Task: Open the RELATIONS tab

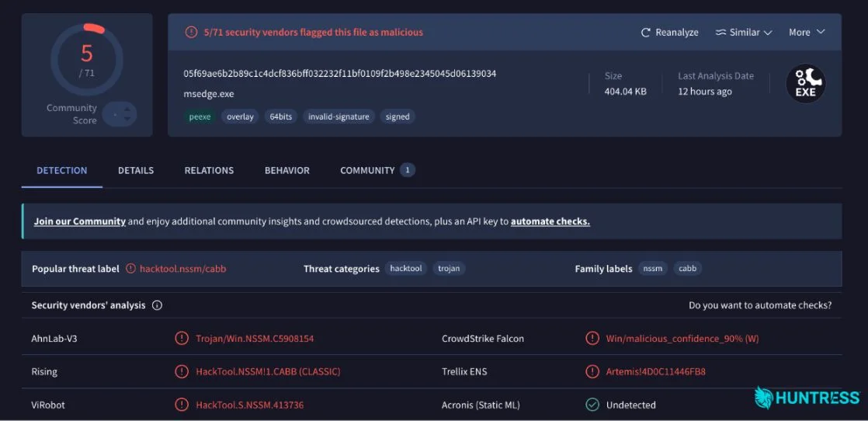Action: (x=210, y=171)
